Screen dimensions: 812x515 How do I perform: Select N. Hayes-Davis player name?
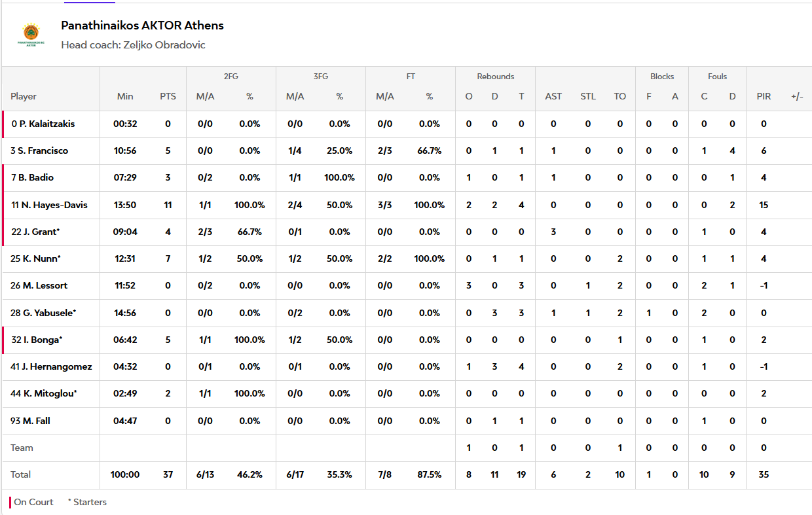point(49,205)
